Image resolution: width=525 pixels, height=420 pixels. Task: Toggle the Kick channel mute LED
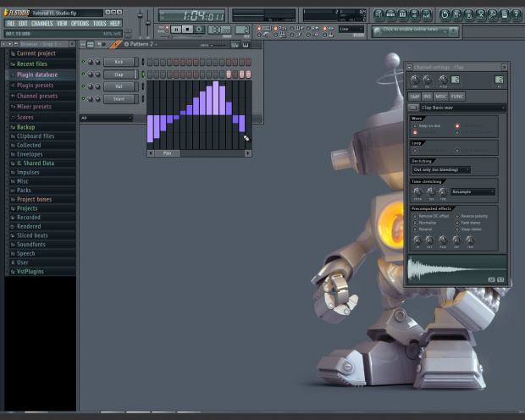point(83,62)
